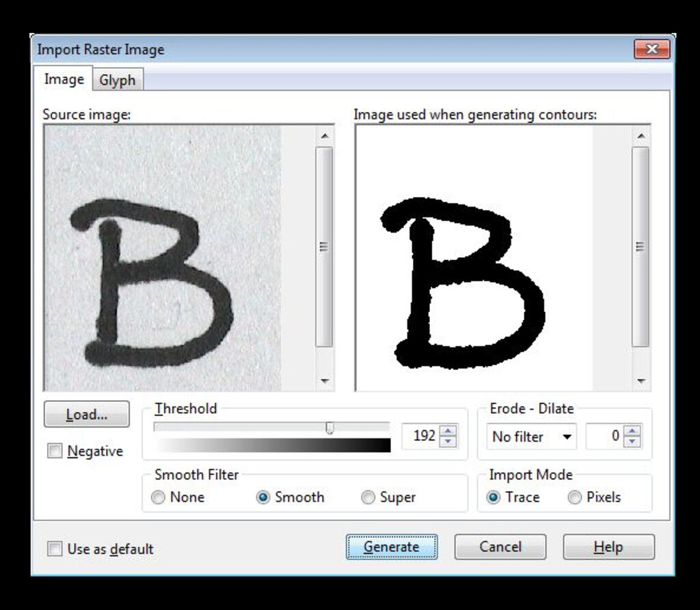This screenshot has height=610, width=700.
Task: Open the Erode - Dilate filter dropdown
Action: click(531, 437)
